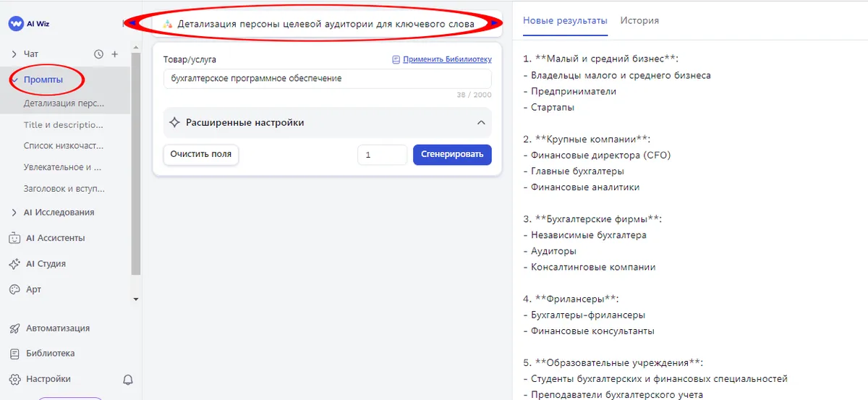Click the sidebar scrollbar thumb

click(x=136, y=163)
